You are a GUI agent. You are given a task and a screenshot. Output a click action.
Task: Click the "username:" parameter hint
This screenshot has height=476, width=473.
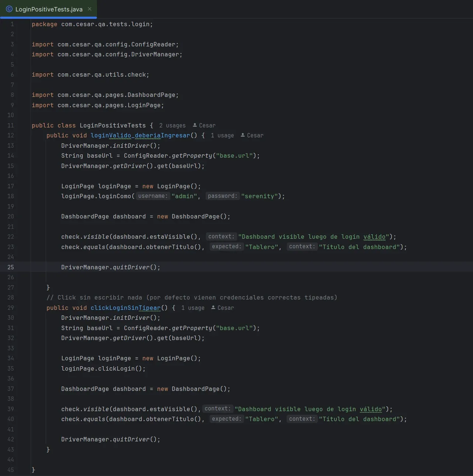click(x=152, y=196)
